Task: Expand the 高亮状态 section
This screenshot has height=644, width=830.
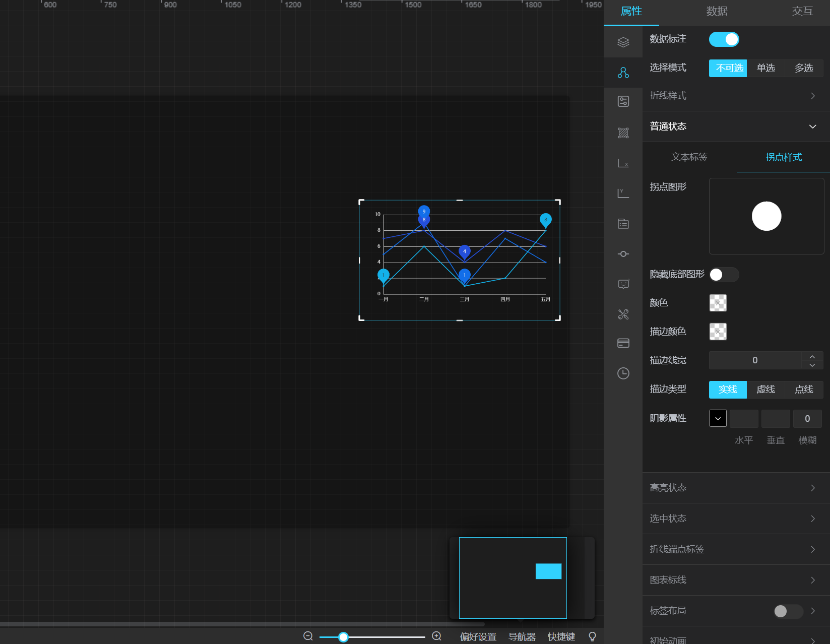Action: click(736, 488)
